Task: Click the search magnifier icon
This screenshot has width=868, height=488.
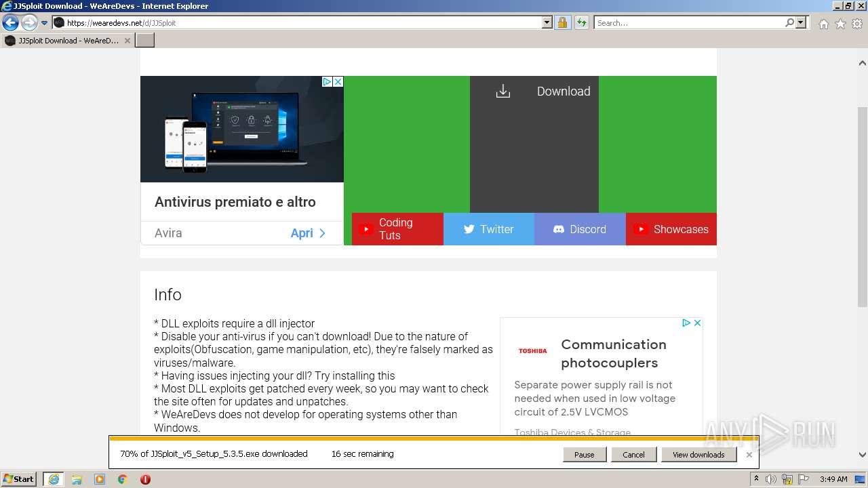Action: pyautogui.click(x=789, y=22)
